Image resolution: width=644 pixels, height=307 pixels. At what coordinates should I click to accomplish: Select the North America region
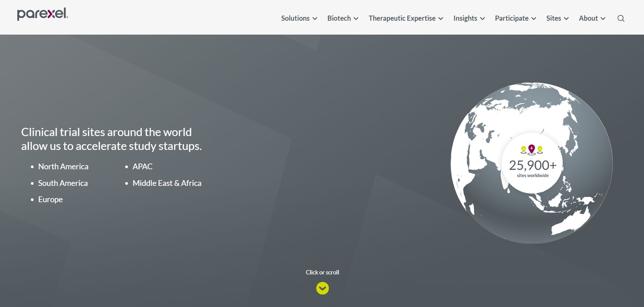coord(63,167)
